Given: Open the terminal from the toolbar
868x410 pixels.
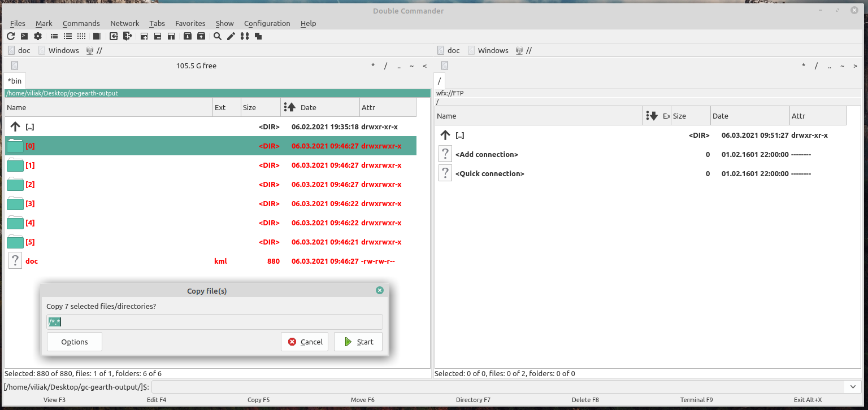Looking at the screenshot, I should pos(24,36).
